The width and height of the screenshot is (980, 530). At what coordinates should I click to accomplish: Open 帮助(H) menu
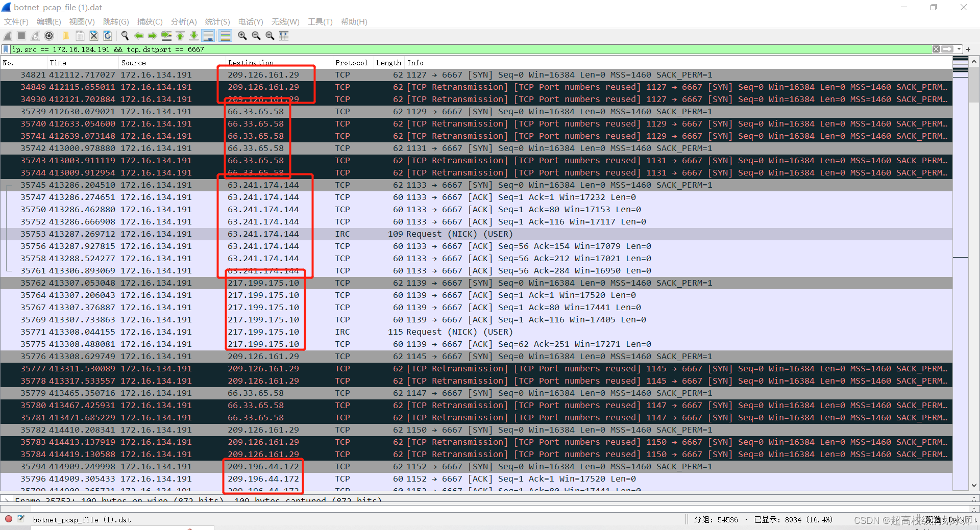354,22
